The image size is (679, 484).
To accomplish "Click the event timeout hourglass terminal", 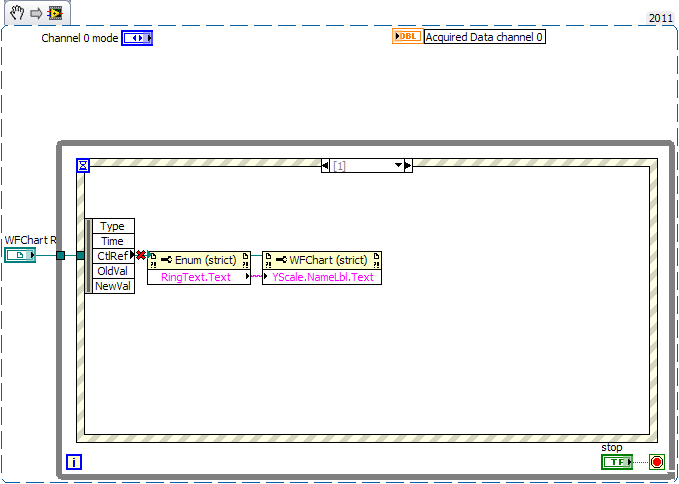I will (84, 165).
